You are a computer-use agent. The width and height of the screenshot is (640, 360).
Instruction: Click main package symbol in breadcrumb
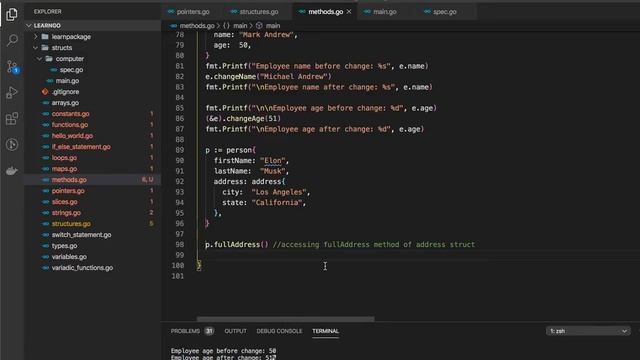point(240,26)
